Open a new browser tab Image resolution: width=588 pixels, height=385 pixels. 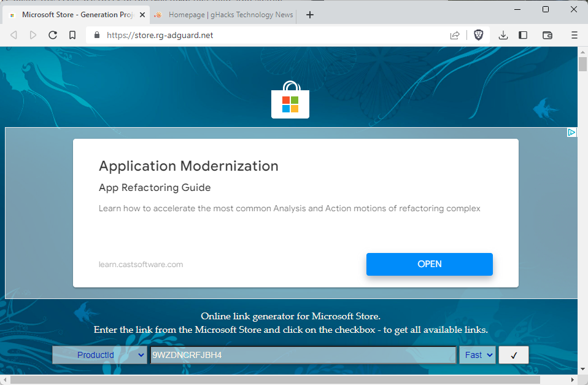310,15
